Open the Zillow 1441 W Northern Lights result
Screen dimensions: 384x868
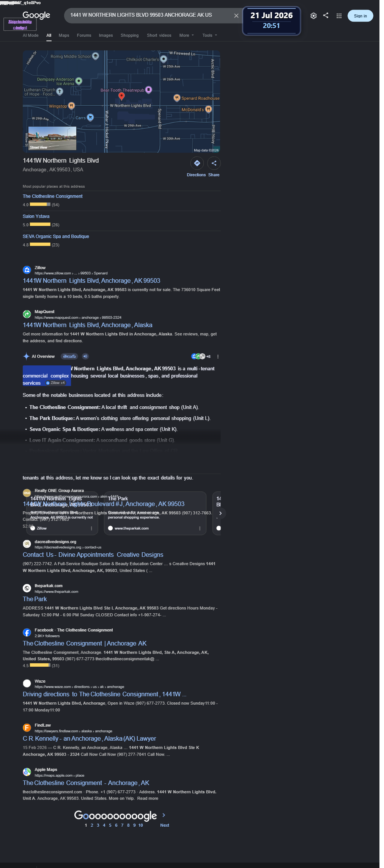[x=91, y=280]
